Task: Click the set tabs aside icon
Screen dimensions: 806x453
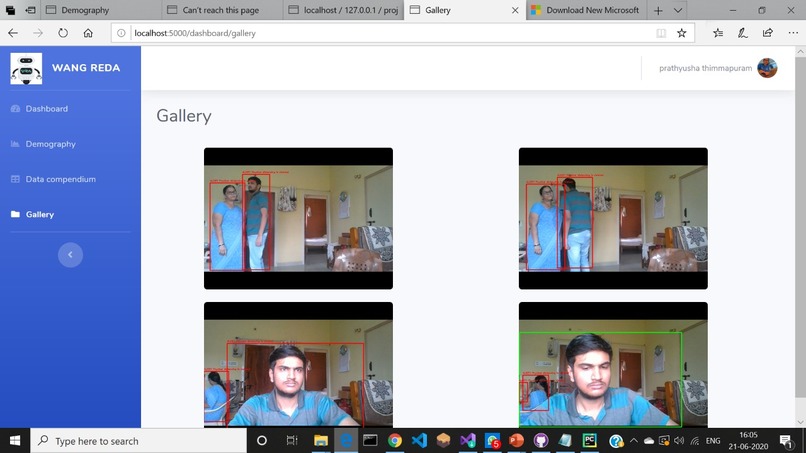Action: tap(30, 10)
